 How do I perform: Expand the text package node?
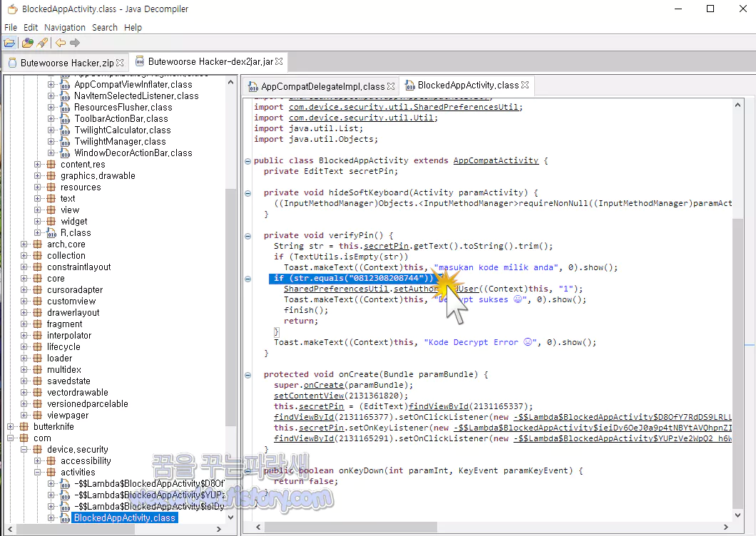(37, 199)
